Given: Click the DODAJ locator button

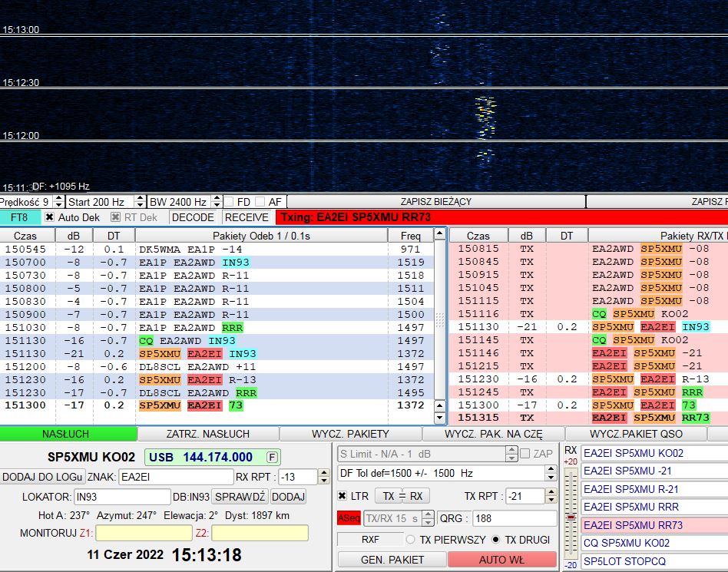Looking at the screenshot, I should coord(288,497).
